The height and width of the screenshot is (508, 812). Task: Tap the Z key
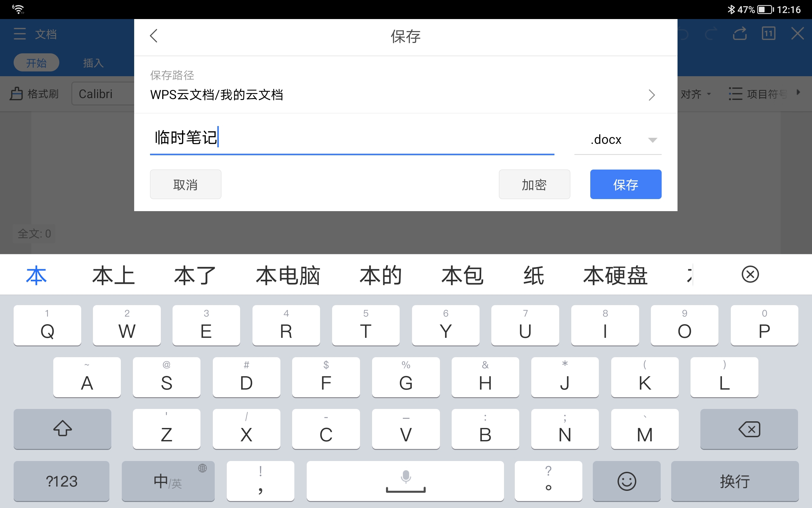(x=167, y=429)
